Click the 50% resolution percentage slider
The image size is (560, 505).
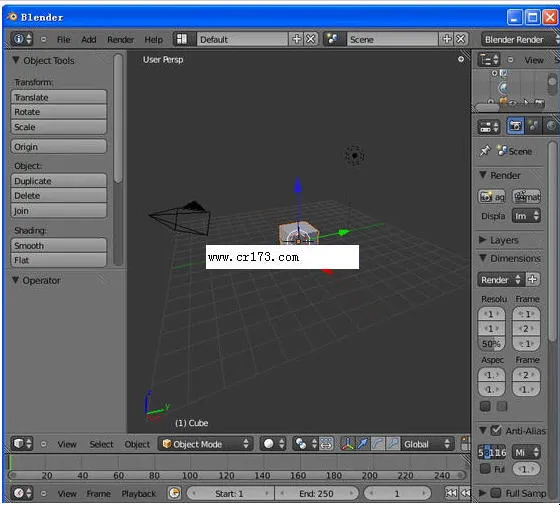tap(491, 344)
